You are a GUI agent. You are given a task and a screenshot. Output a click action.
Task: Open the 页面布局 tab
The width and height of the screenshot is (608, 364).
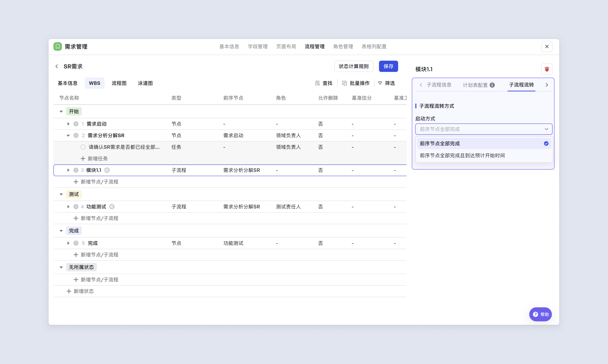pos(286,47)
